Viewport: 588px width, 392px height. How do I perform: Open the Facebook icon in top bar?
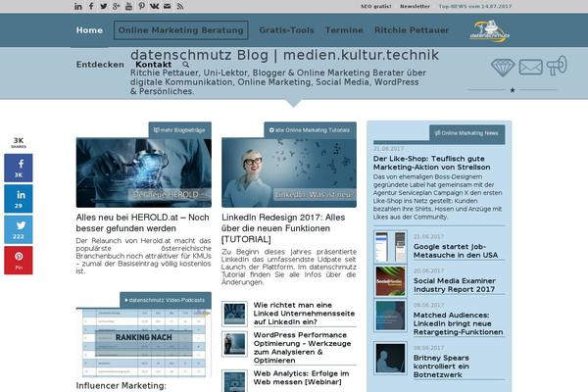[91, 6]
